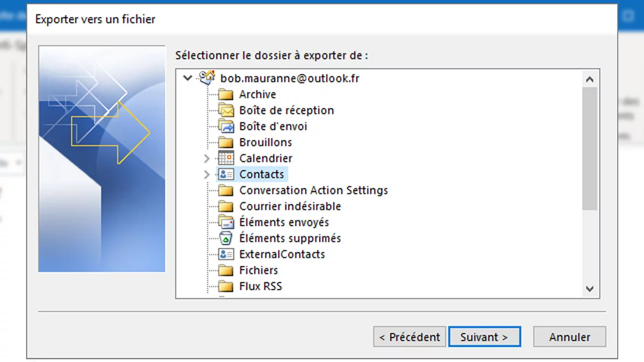Click the Calendrier calendar icon

click(x=226, y=158)
